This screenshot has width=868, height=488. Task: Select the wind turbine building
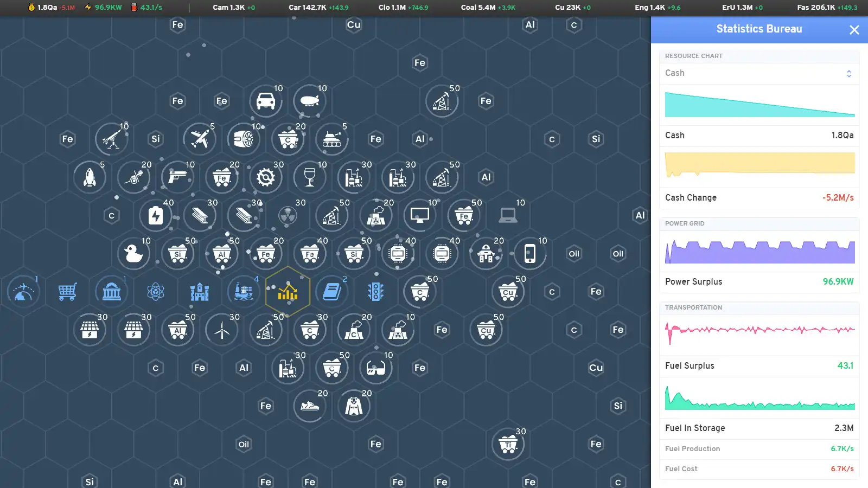[x=221, y=330]
